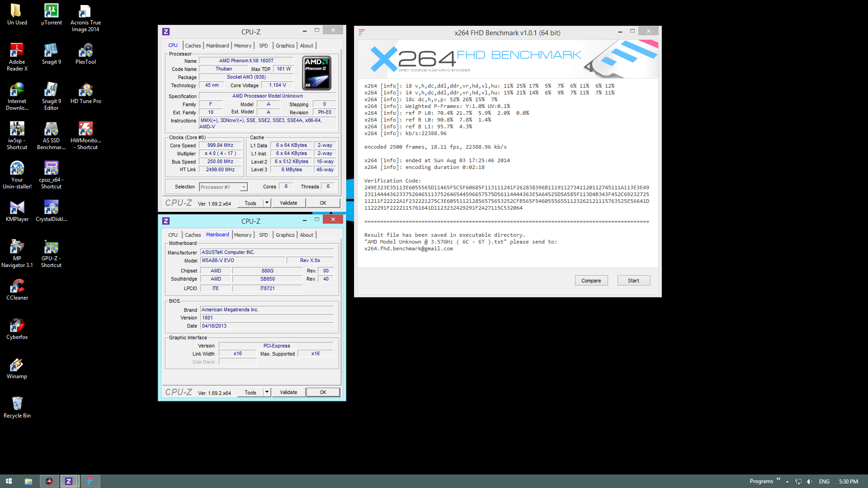Click the taskbar clock showing 5:30 PM
The image size is (868, 488).
848,481
